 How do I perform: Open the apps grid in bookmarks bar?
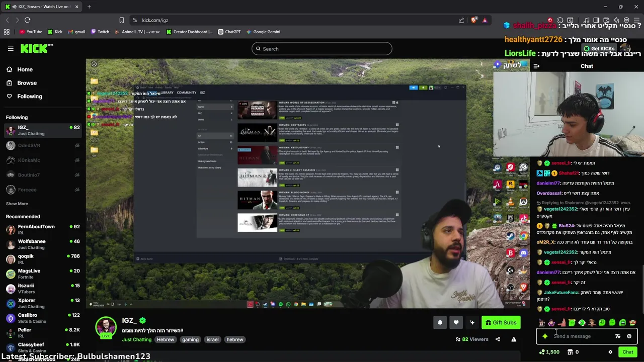pyautogui.click(x=7, y=32)
